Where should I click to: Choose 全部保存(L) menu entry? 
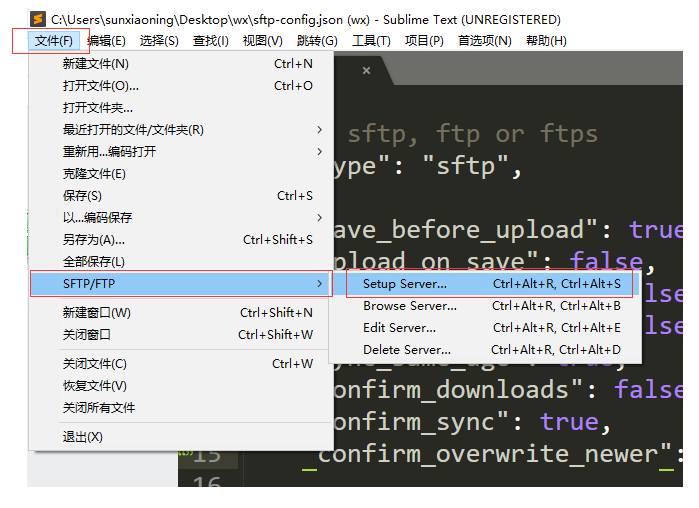click(181, 262)
